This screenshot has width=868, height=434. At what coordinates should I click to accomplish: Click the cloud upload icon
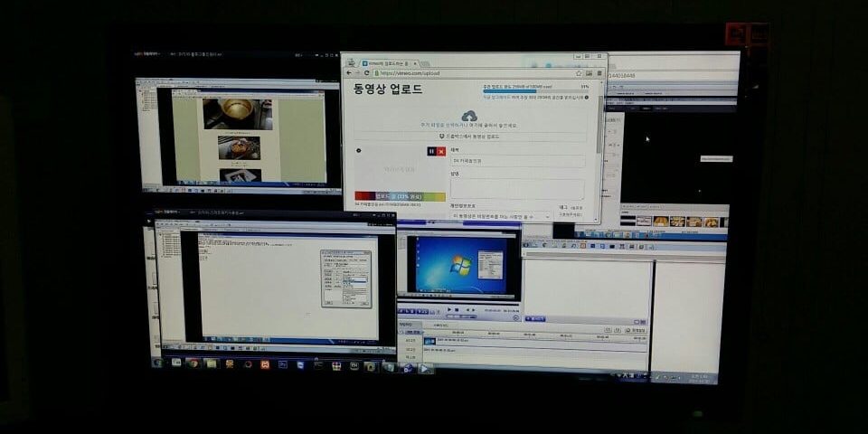pos(469,117)
